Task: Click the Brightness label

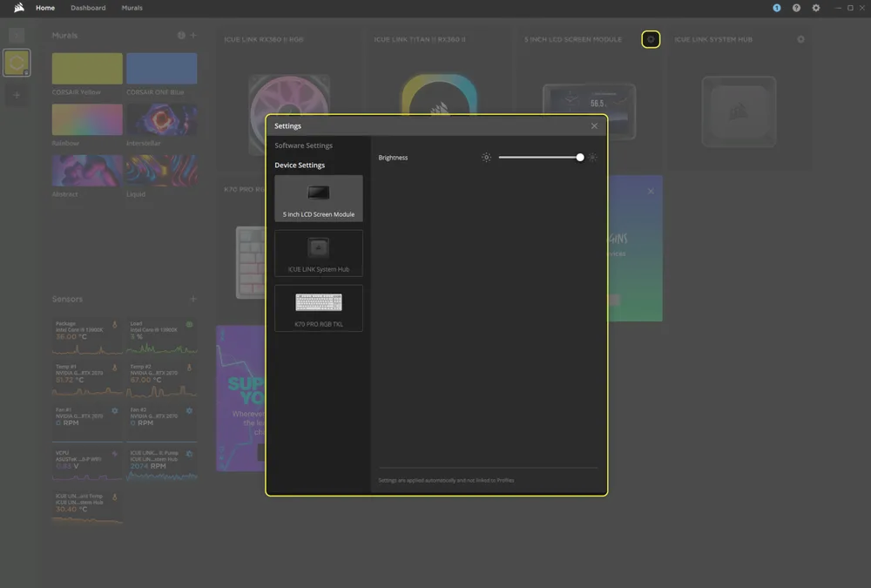Action: click(393, 158)
